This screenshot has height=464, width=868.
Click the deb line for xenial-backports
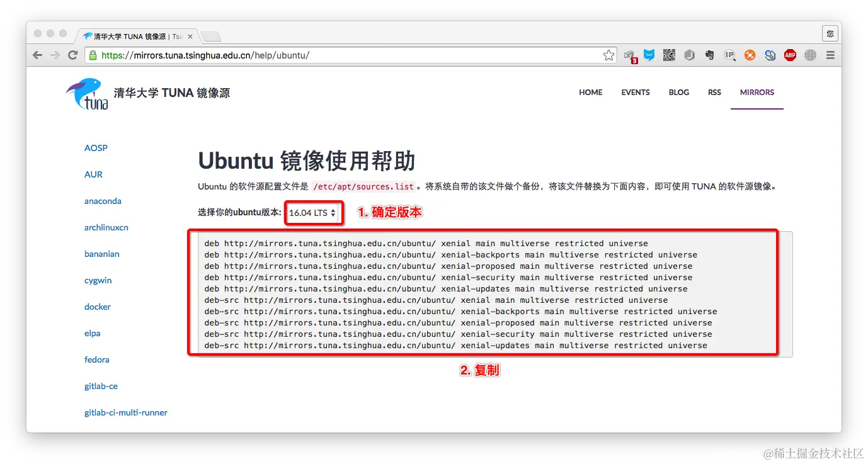click(451, 255)
